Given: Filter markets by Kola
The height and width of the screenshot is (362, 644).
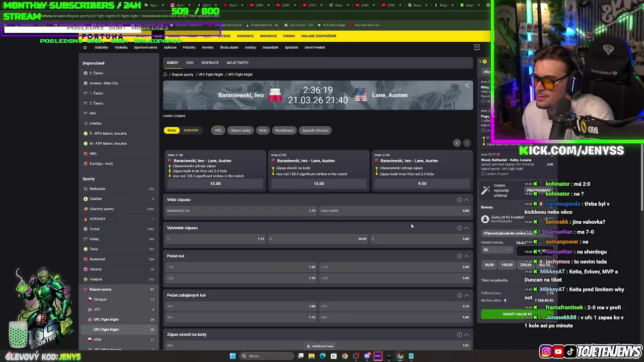Looking at the screenshot, I should 263,130.
